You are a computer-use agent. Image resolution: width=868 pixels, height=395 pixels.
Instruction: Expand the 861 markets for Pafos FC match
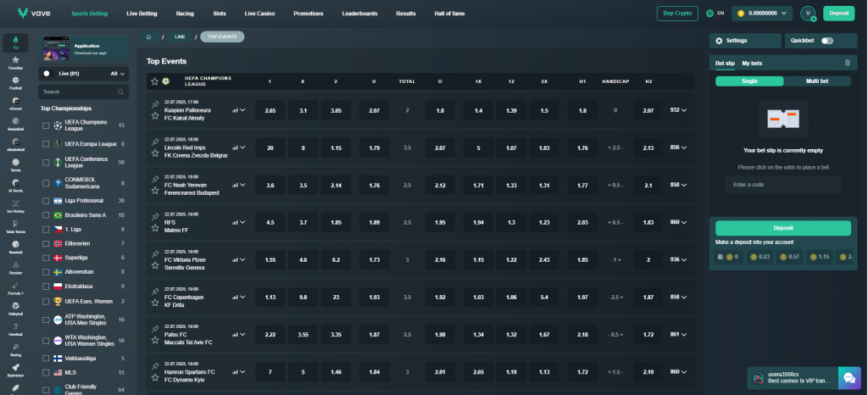(x=679, y=334)
